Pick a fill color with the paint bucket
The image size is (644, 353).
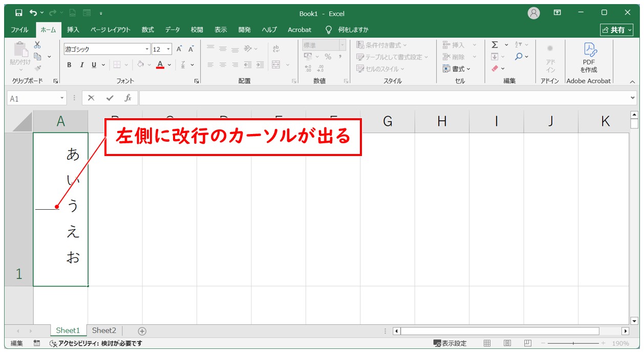[141, 65]
